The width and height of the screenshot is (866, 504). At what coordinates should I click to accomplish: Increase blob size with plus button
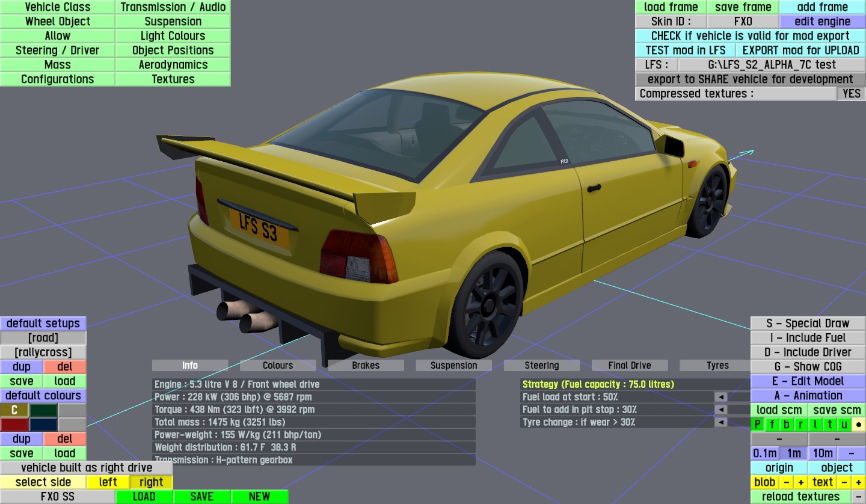click(801, 482)
